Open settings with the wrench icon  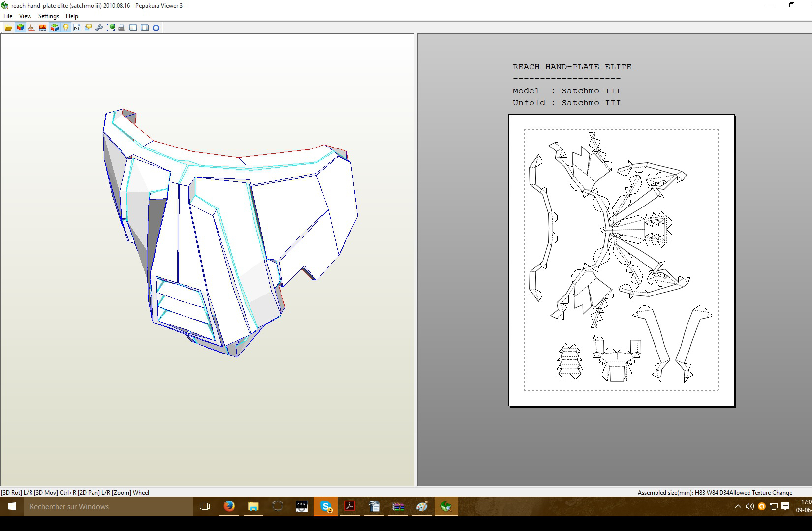click(x=99, y=28)
